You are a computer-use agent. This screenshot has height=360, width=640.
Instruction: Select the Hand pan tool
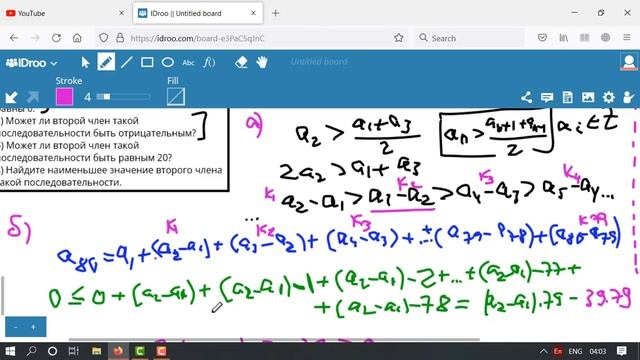(262, 62)
